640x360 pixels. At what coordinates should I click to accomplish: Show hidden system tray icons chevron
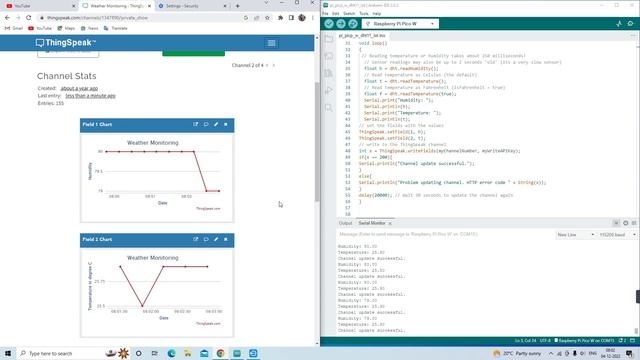coord(551,353)
